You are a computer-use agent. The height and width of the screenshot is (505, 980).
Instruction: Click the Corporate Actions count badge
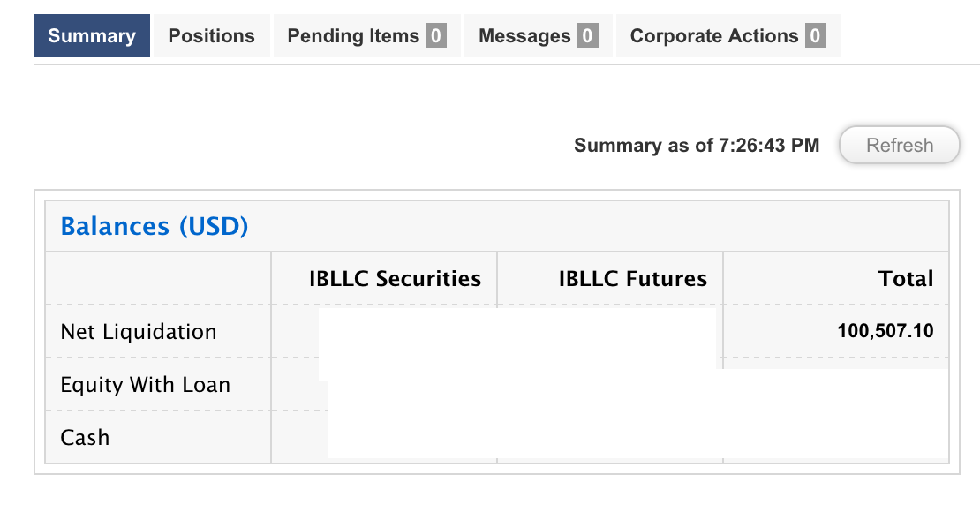point(815,36)
